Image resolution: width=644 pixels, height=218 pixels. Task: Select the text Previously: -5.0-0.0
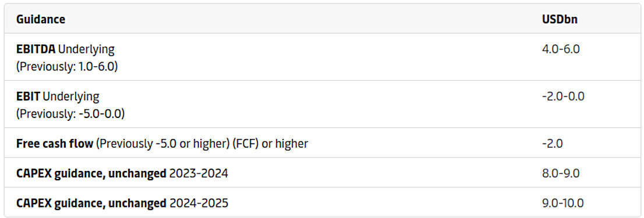click(x=70, y=113)
